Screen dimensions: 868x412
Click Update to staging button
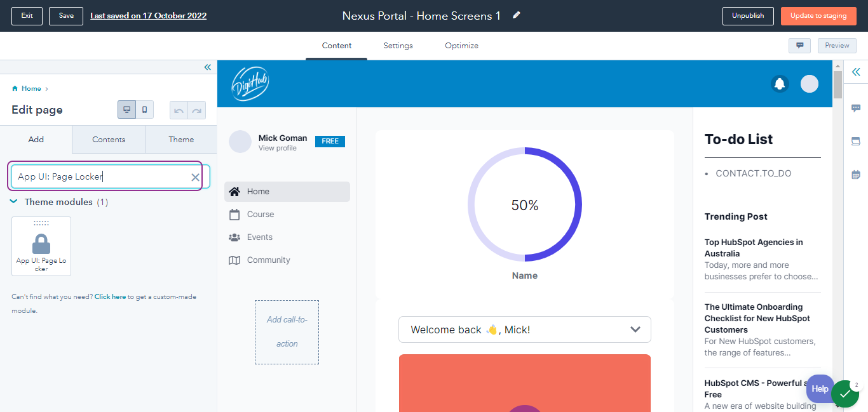(x=818, y=16)
